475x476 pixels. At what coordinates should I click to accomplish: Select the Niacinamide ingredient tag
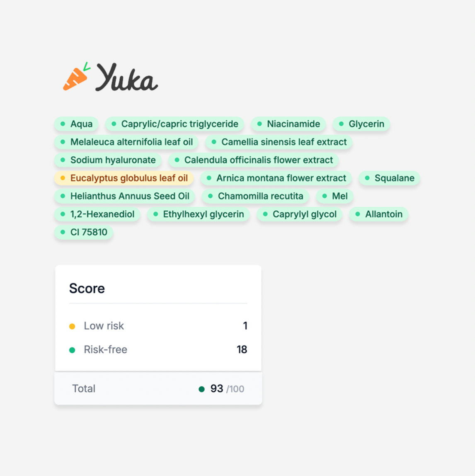click(x=288, y=124)
